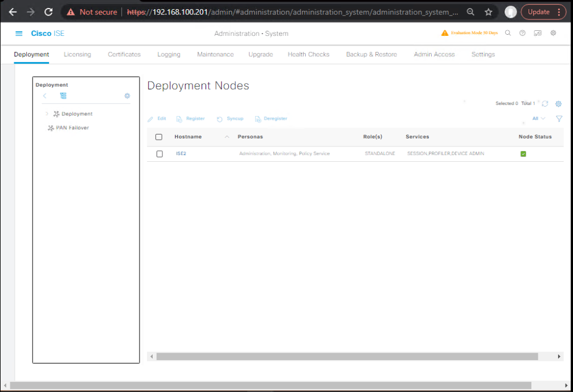Click the page horizontal scrollbar thumb
The height and width of the screenshot is (392, 573).
(x=271, y=385)
